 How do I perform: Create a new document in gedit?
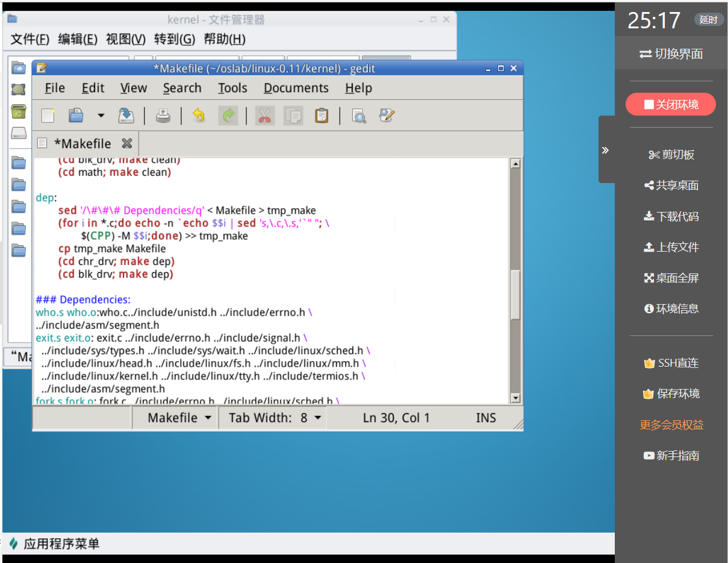click(x=48, y=115)
